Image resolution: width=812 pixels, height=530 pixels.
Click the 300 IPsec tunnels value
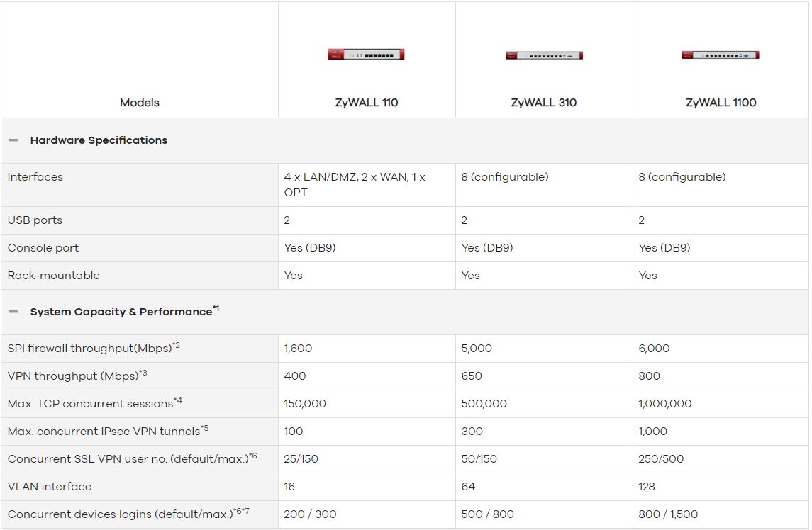coord(472,431)
